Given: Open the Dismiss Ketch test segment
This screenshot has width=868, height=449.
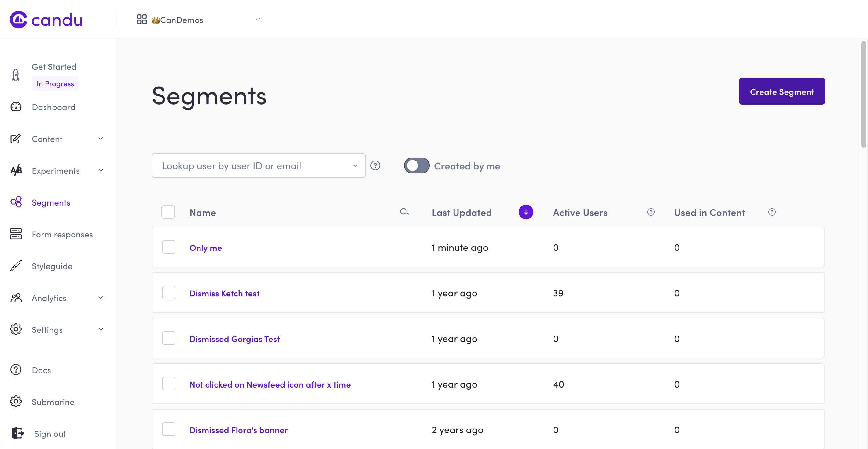Looking at the screenshot, I should (x=224, y=293).
